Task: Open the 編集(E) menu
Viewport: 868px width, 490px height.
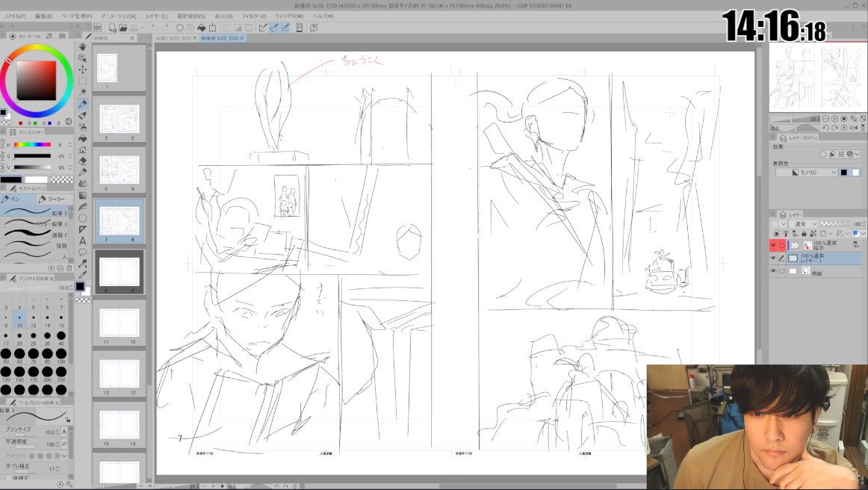Action: coord(44,16)
